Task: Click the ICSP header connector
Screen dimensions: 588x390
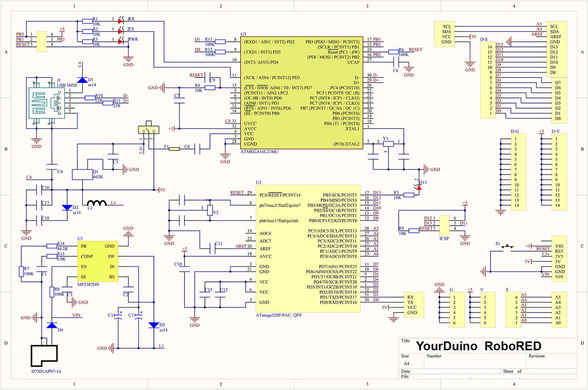Action: [444, 226]
